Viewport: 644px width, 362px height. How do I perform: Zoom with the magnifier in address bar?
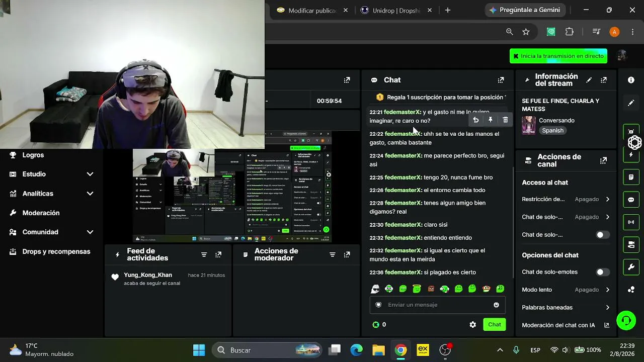509,32
